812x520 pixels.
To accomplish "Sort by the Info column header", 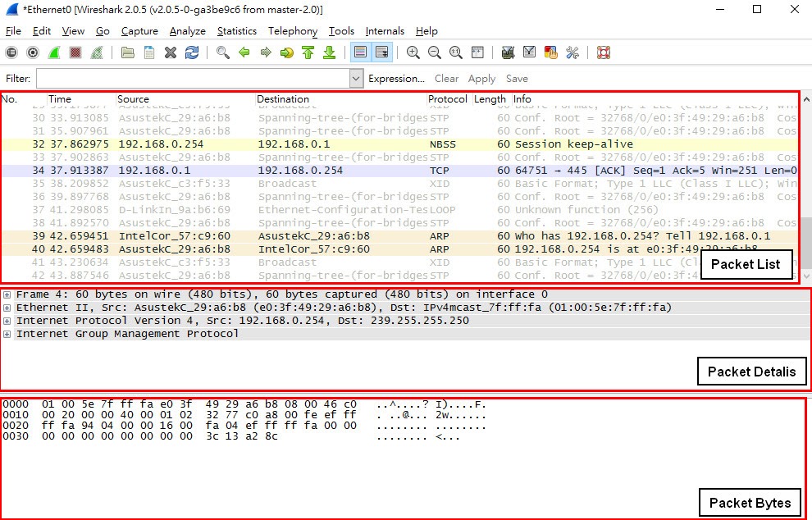I will [x=655, y=99].
